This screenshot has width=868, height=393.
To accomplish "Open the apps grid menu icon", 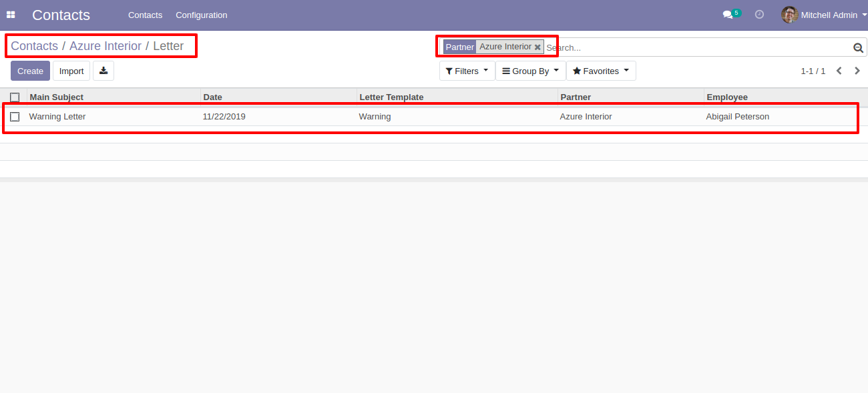I will pos(11,15).
